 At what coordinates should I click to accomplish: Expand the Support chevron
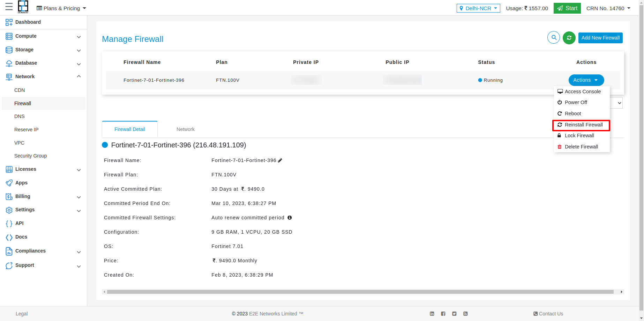coord(79,266)
